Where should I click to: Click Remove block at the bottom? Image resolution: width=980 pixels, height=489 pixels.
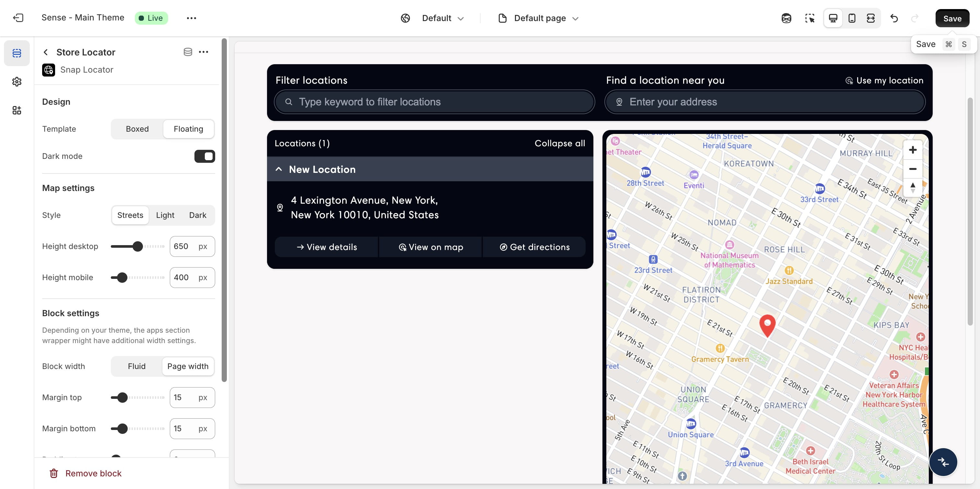click(93, 473)
